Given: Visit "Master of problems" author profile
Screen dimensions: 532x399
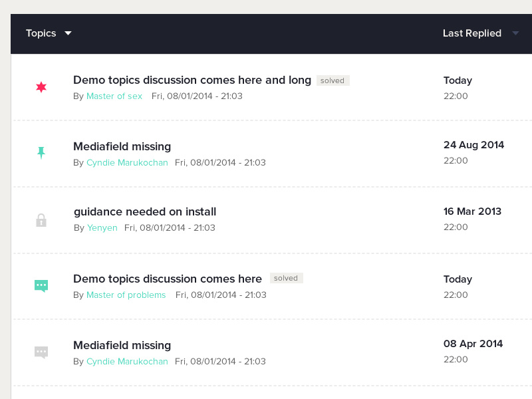Looking at the screenshot, I should 126,295.
